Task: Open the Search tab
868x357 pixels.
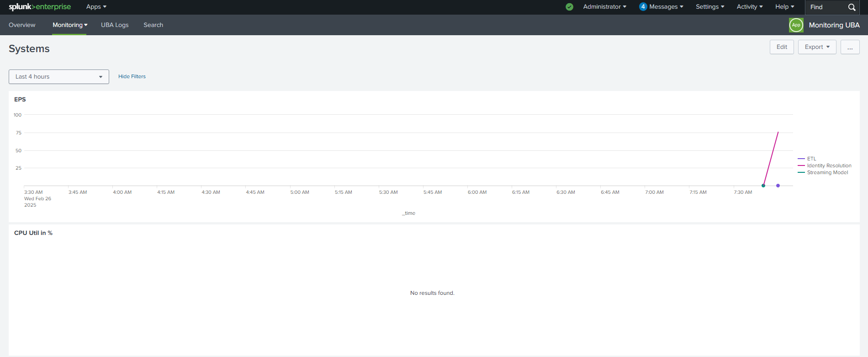Action: point(153,25)
